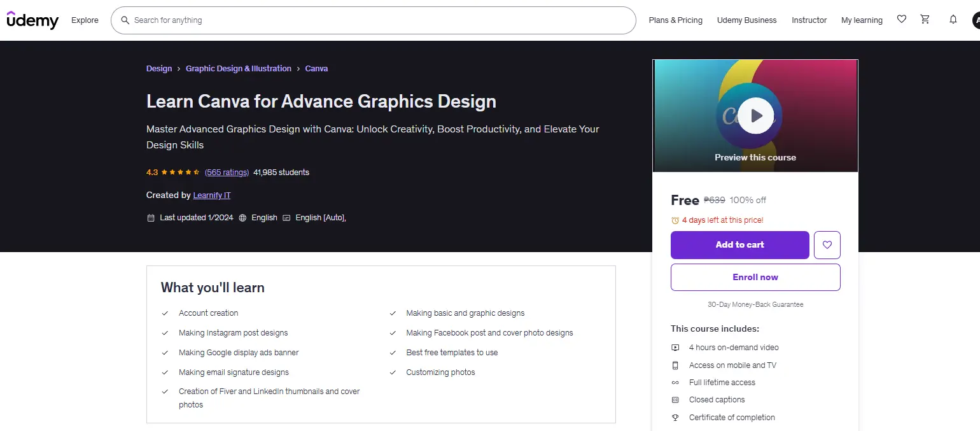The height and width of the screenshot is (431, 980).
Task: Click the Free price label
Action: pyautogui.click(x=685, y=201)
